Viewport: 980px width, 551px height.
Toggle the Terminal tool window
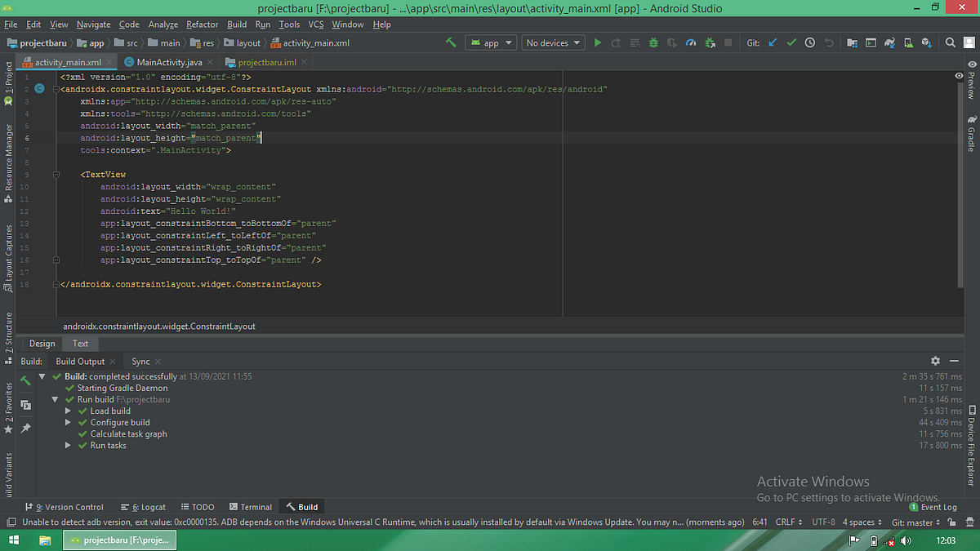tap(251, 507)
